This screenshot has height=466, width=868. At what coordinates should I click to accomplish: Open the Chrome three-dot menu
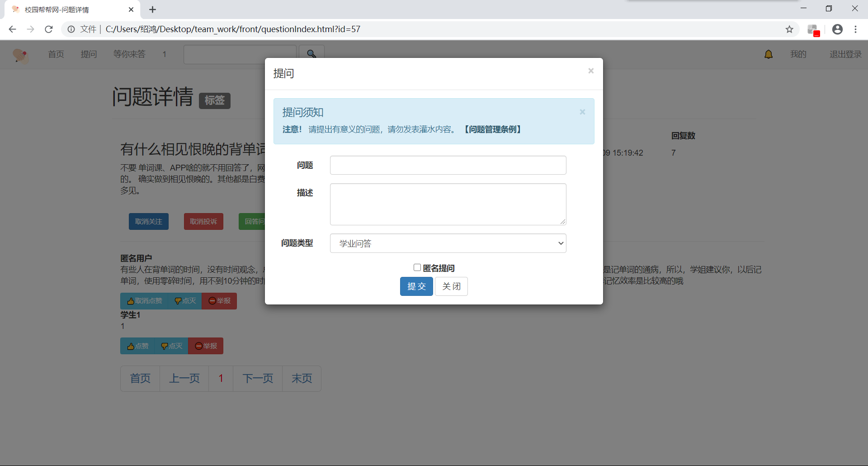(x=855, y=29)
